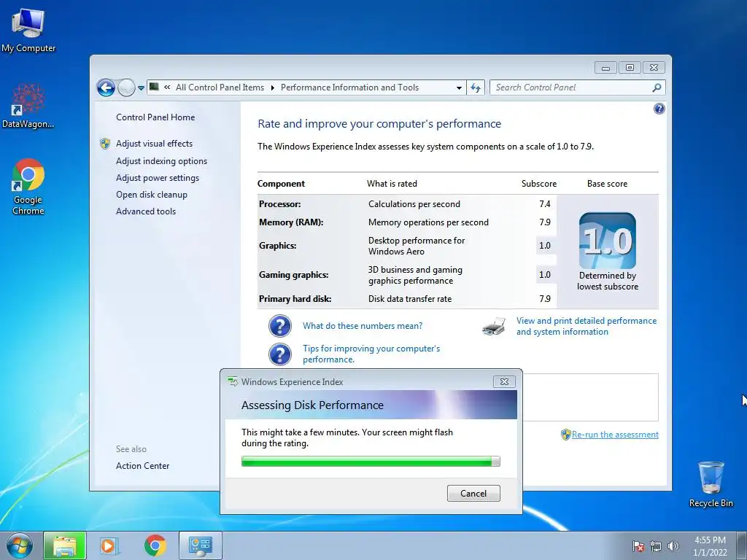Viewport: 747px width, 560px height.
Task: Click the Control Panel address bar icon
Action: click(154, 87)
